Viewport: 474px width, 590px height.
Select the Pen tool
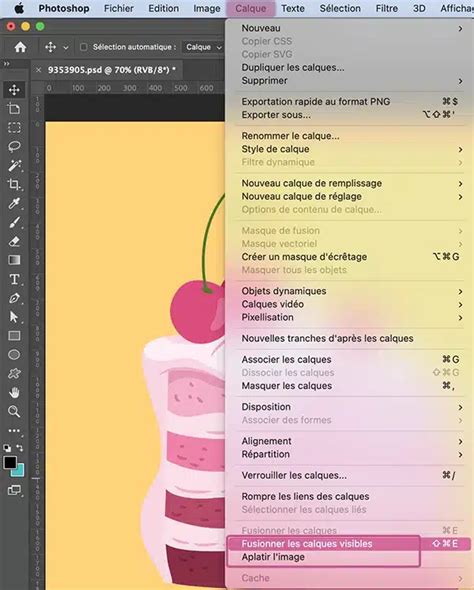[x=14, y=298]
